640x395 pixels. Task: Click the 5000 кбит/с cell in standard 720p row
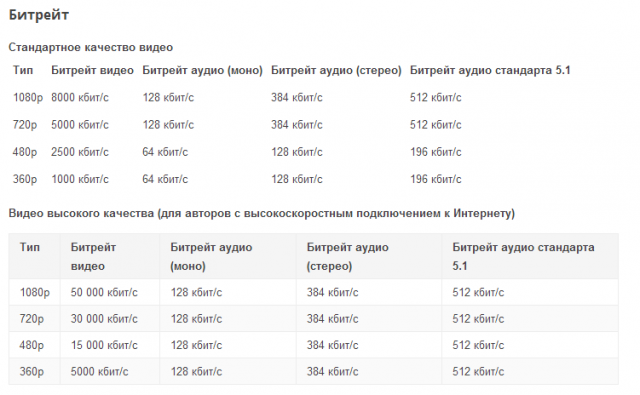click(x=80, y=124)
